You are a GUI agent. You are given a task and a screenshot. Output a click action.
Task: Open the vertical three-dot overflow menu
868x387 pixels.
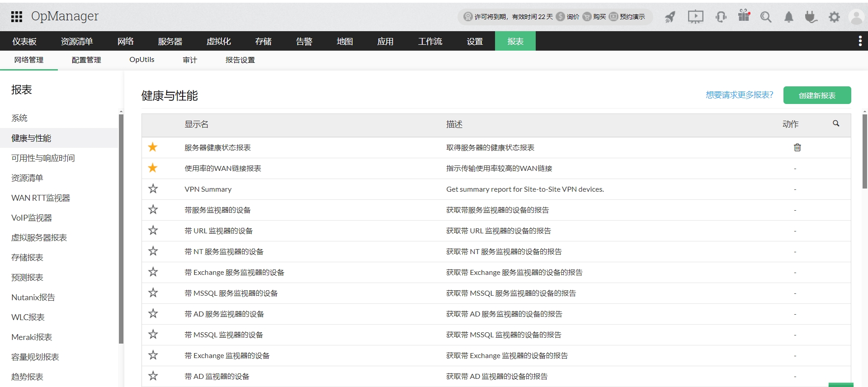(860, 41)
